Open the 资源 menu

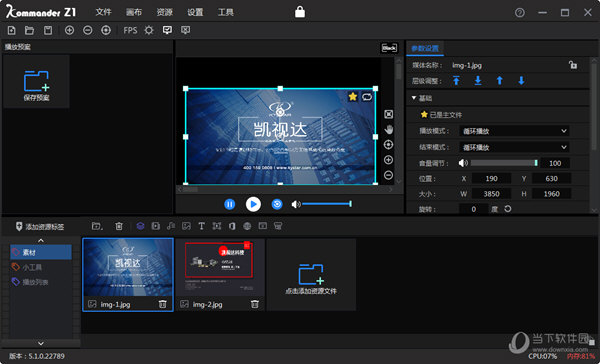click(x=165, y=12)
